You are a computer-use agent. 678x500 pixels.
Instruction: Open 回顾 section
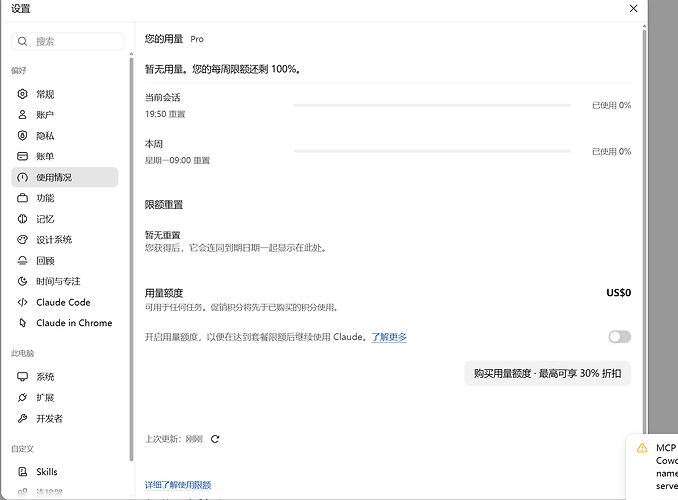pos(64,260)
